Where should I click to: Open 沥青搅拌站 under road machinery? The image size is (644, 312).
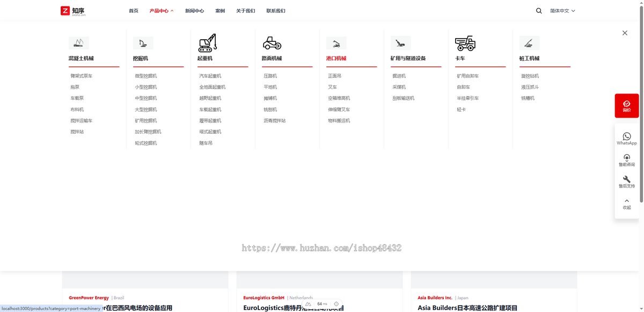[275, 121]
